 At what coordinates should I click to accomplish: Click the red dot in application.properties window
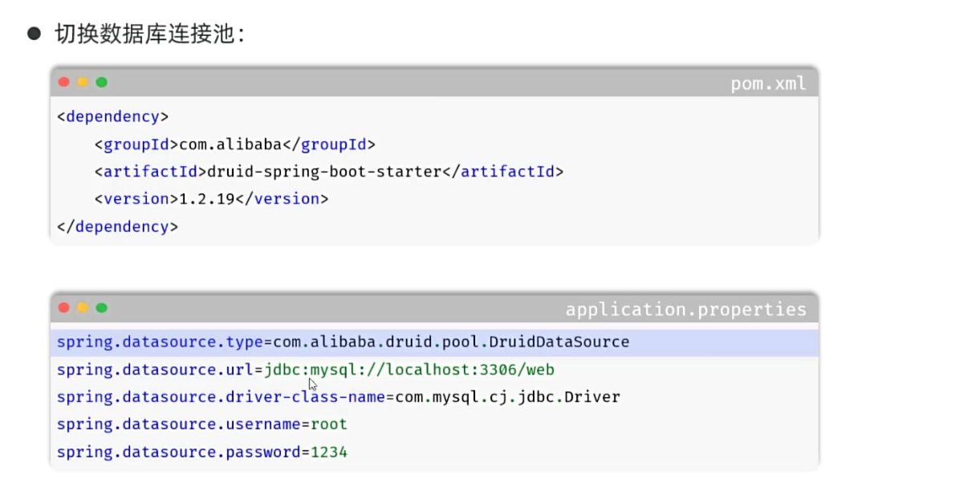(64, 308)
